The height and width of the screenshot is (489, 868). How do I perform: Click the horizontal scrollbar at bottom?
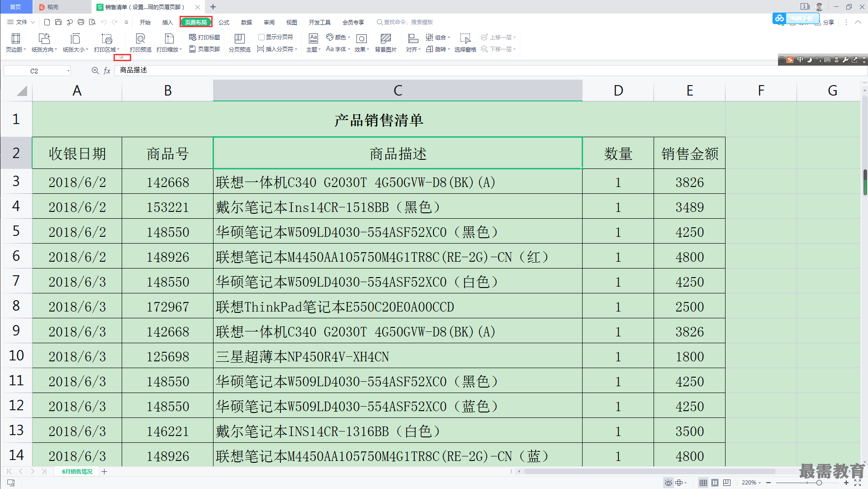650,472
